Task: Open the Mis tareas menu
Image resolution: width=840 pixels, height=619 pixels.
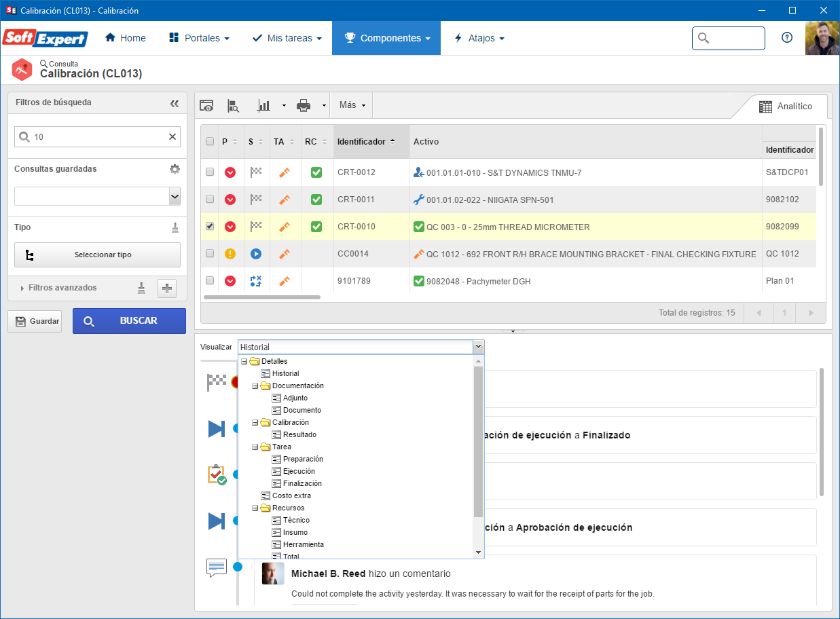Action: point(287,38)
